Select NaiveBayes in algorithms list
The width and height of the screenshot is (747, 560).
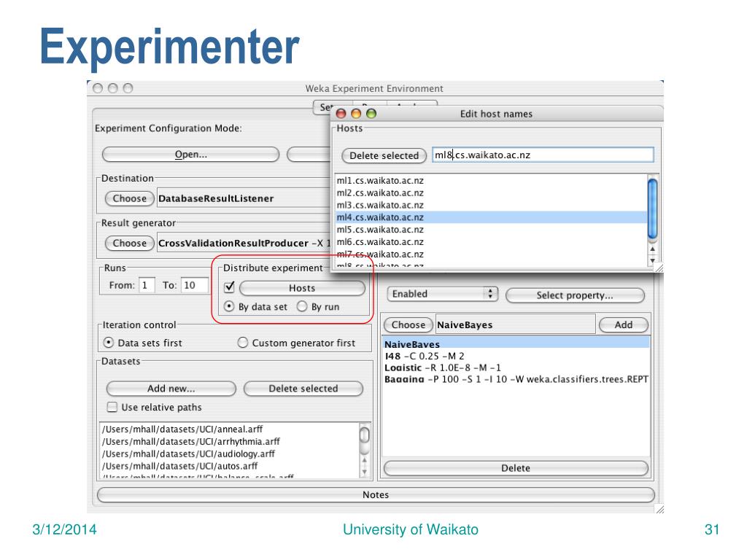coord(516,344)
